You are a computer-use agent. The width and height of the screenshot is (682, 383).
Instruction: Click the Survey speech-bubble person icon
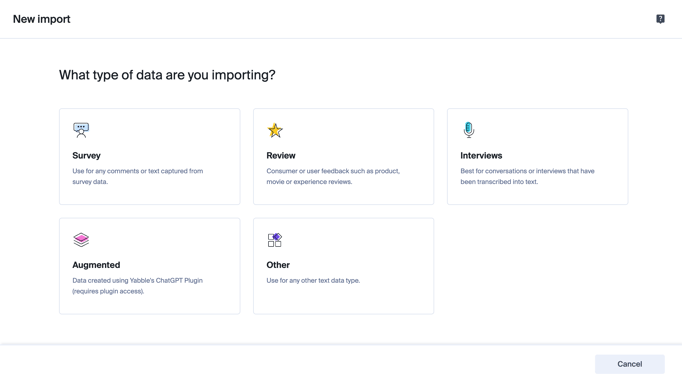(81, 130)
